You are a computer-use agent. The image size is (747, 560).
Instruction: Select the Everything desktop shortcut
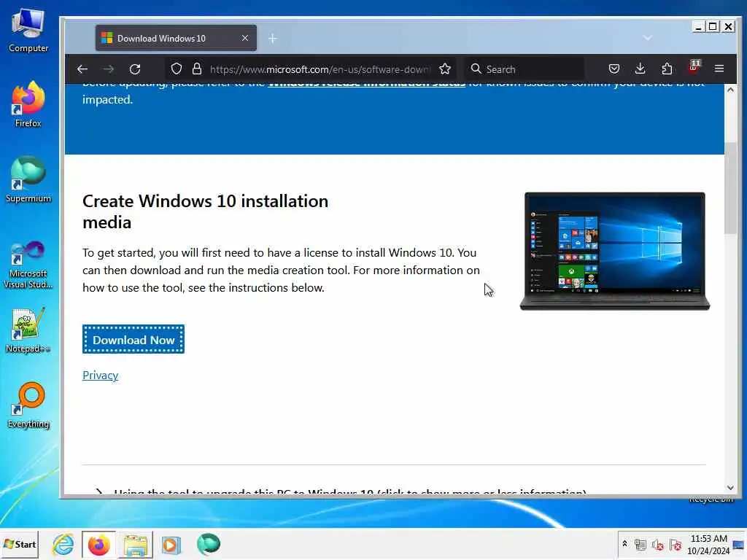[x=28, y=405]
